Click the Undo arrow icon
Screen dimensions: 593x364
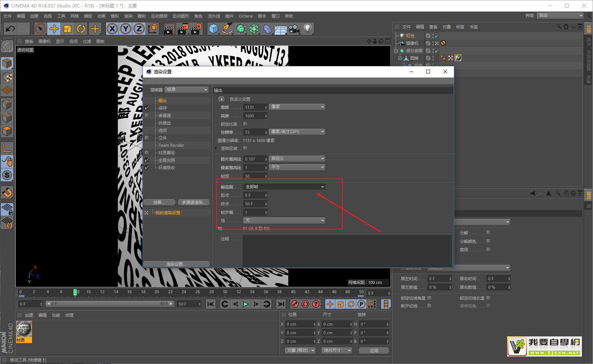pyautogui.click(x=10, y=29)
